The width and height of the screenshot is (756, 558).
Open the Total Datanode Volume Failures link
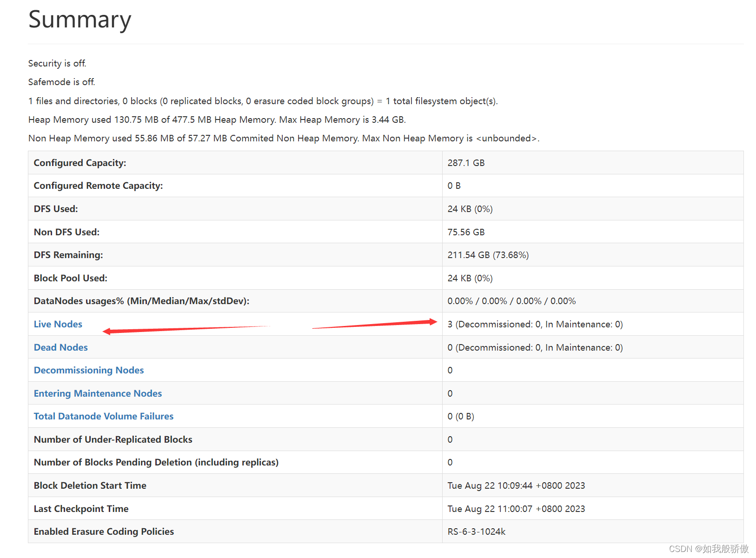(x=104, y=416)
